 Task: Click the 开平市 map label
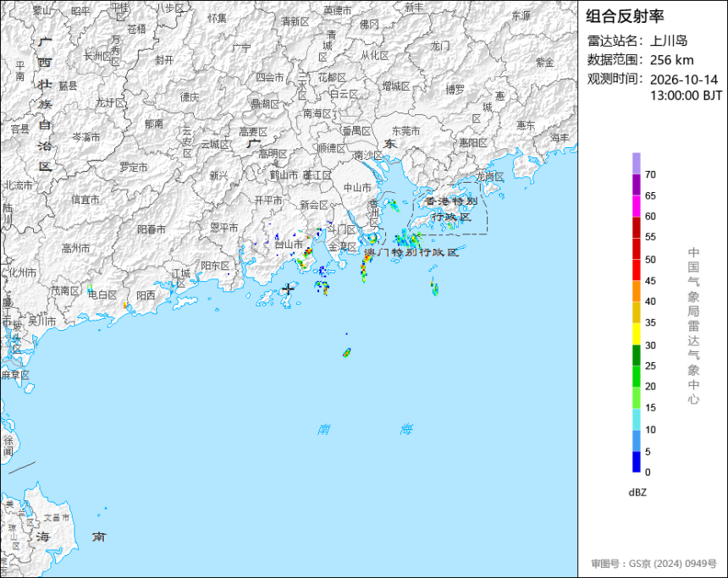pyautogui.click(x=268, y=200)
